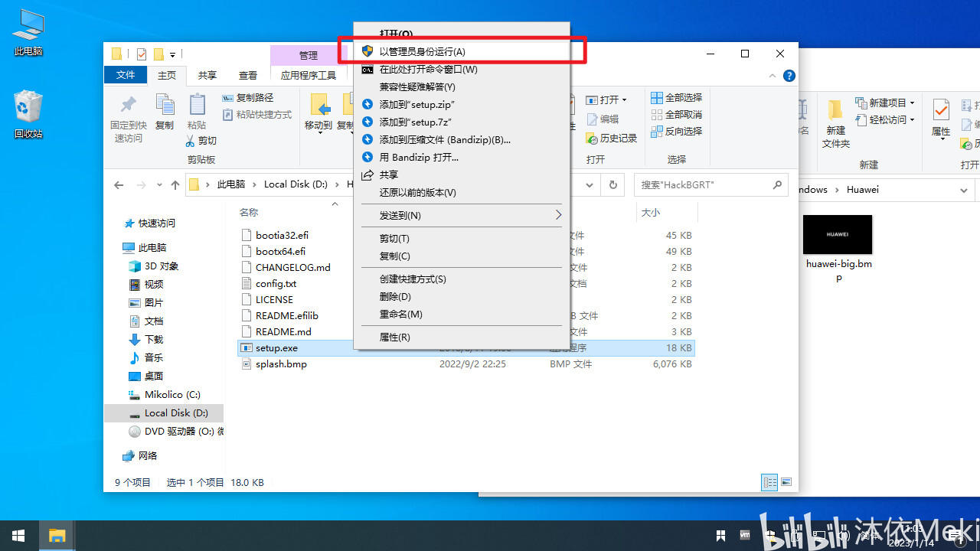The width and height of the screenshot is (980, 551).
Task: Click the 剪切 scissors button
Action: 201,141
